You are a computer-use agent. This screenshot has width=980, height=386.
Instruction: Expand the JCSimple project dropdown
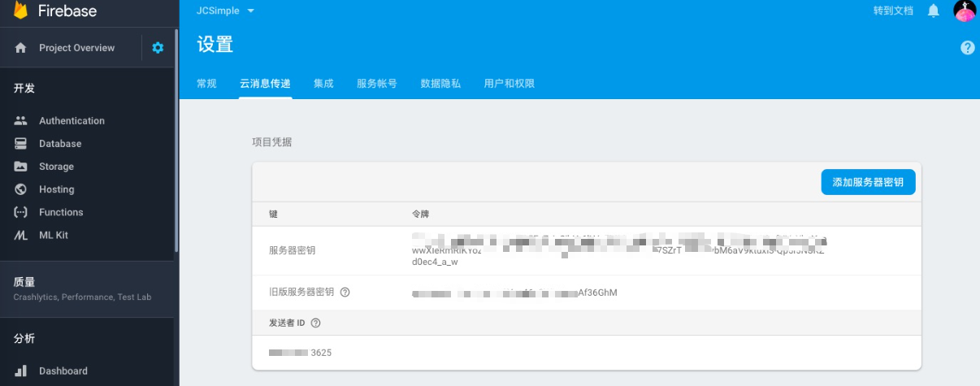coord(225,11)
